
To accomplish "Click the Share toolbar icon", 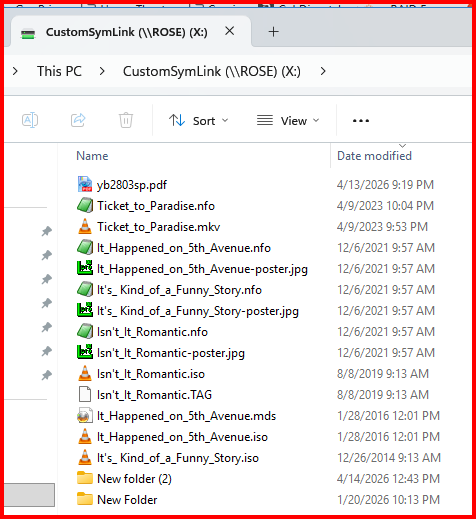I will 78,120.
